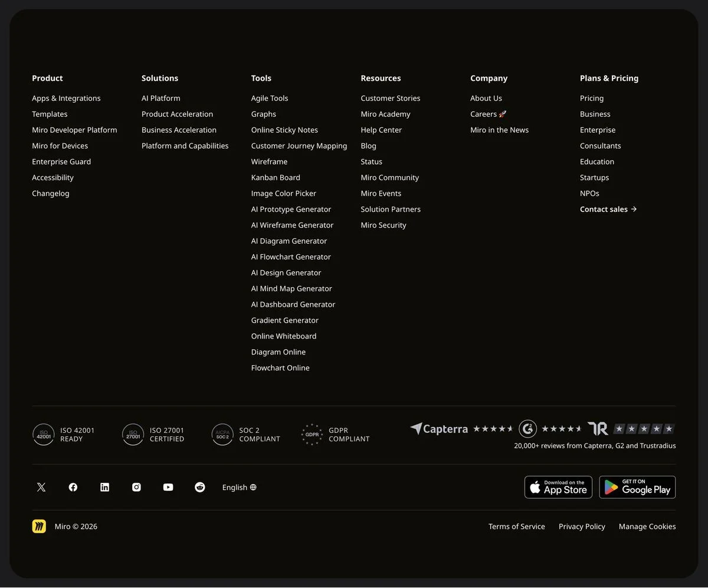The image size is (708, 588).
Task: Open the Capterra reviews logo
Action: 439,429
